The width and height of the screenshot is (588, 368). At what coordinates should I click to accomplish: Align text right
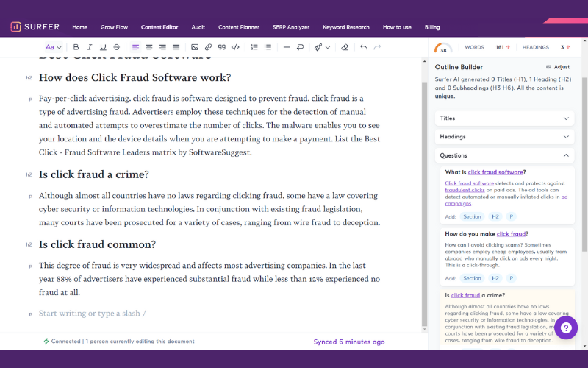(162, 47)
